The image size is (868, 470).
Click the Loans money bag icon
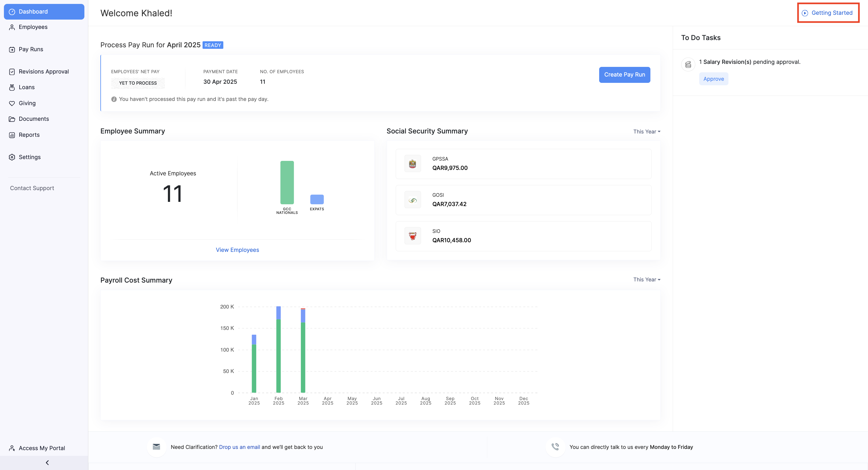12,87
